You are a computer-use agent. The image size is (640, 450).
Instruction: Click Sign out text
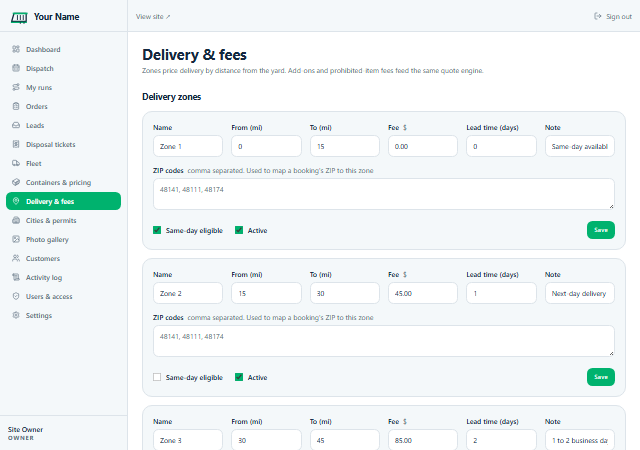coord(619,17)
